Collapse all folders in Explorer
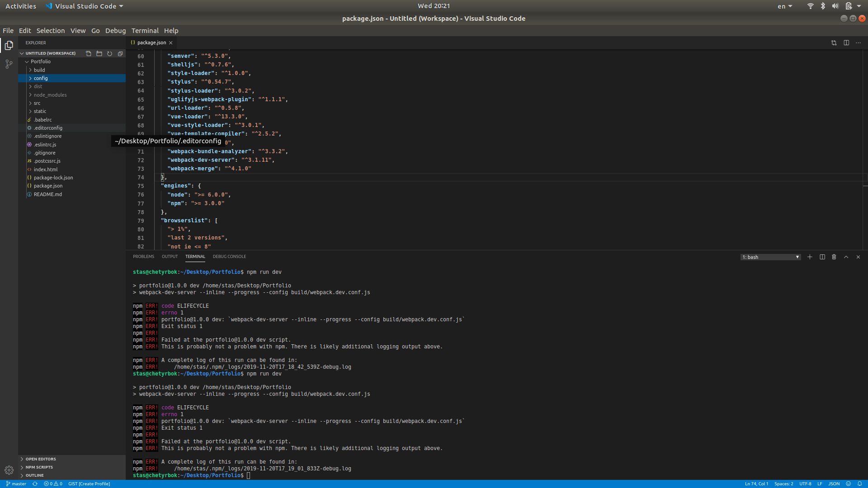Image resolution: width=868 pixels, height=488 pixels. [x=120, y=53]
